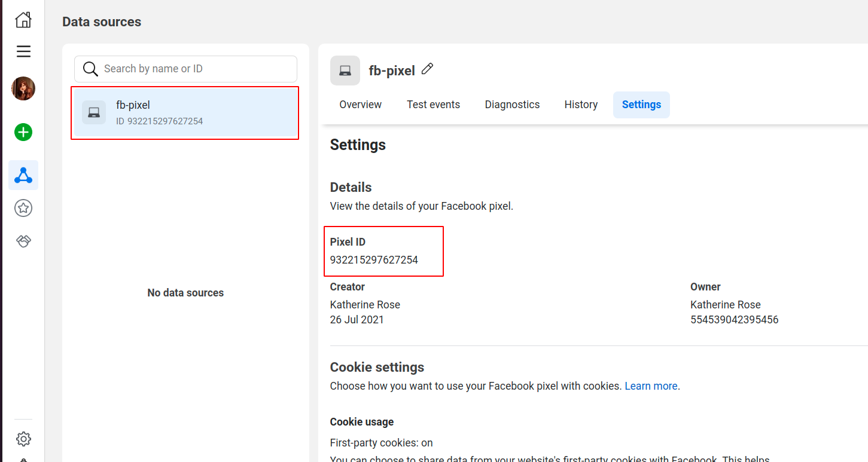The image size is (868, 462).
Task: Follow the Learn more link
Action: pyautogui.click(x=651, y=386)
